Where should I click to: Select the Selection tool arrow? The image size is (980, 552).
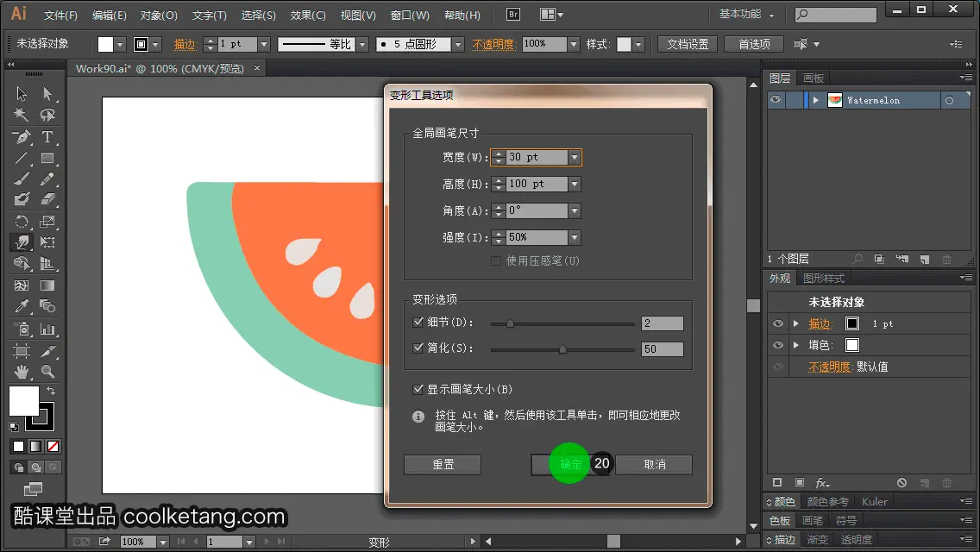coord(22,94)
